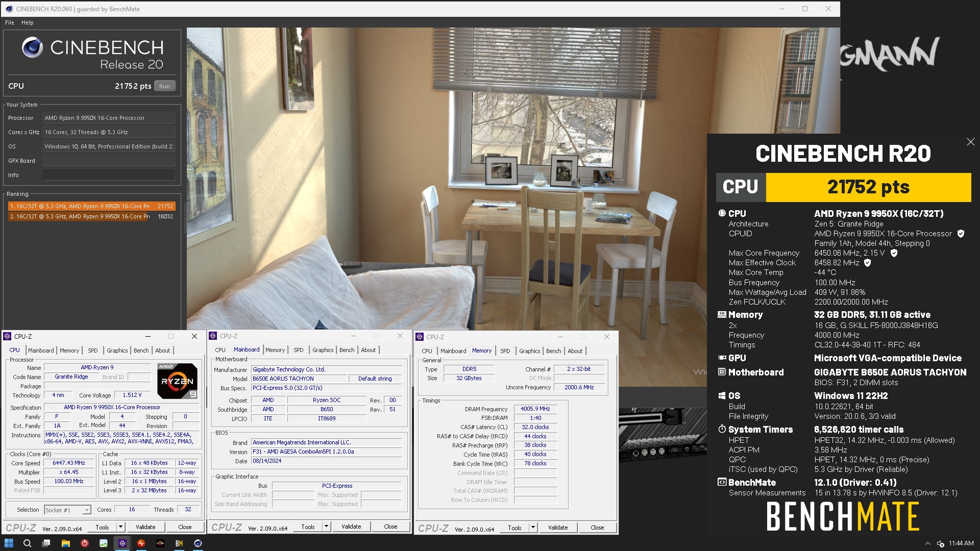
Task: Run the Cinebench CPU test
Action: point(164,86)
